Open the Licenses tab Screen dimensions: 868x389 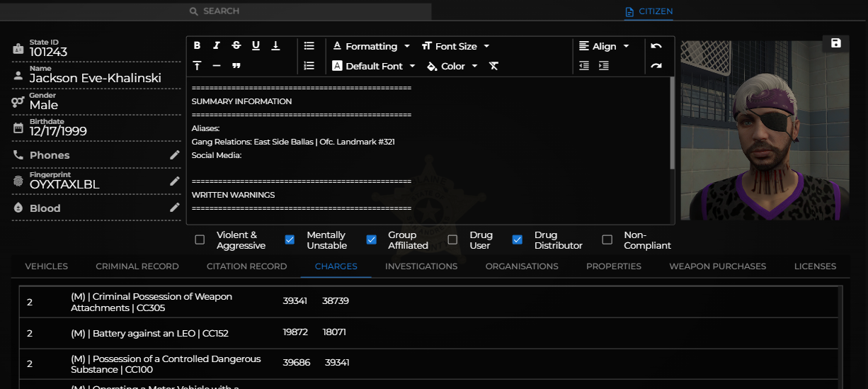815,266
